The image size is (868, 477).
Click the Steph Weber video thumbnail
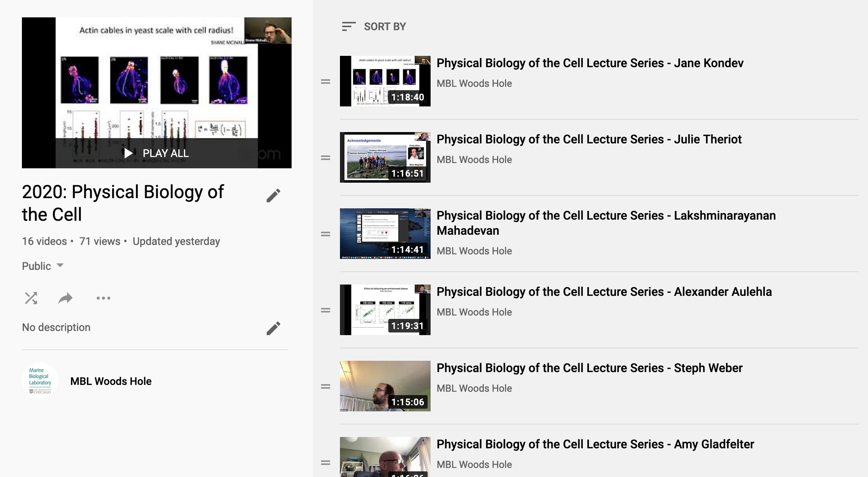coord(385,386)
